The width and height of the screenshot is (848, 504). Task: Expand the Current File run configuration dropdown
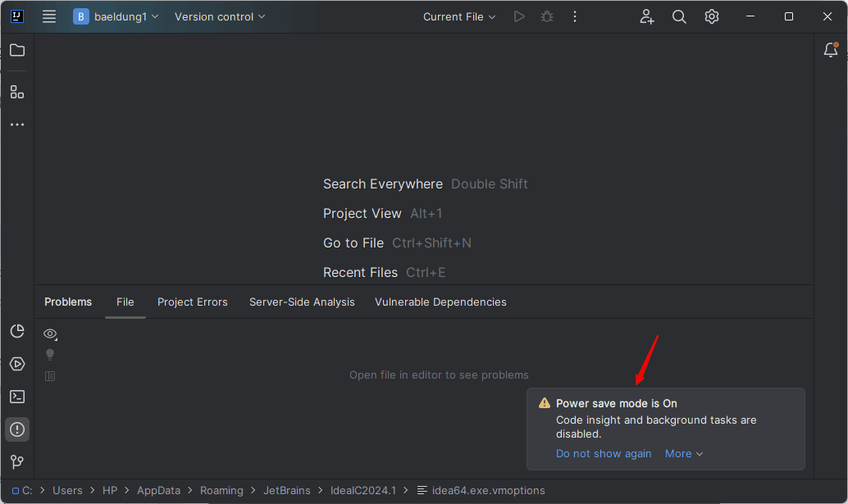coord(459,16)
